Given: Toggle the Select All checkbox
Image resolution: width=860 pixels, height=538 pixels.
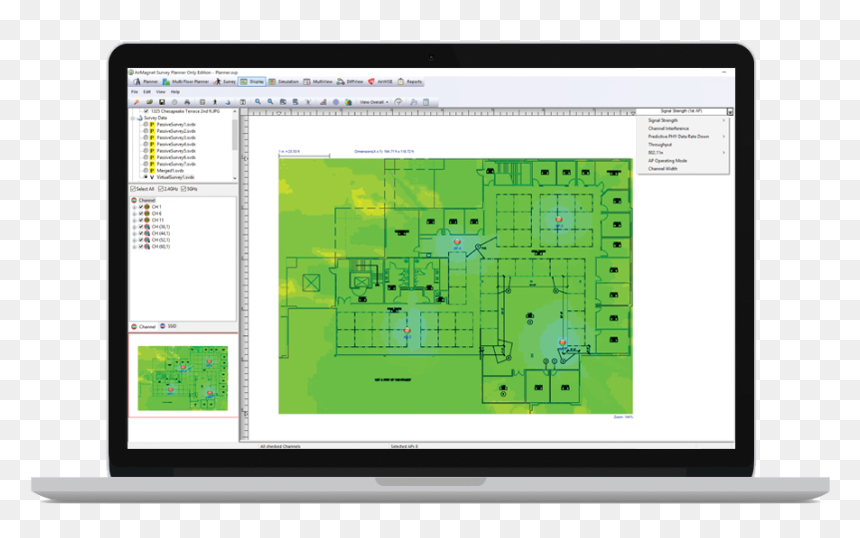Looking at the screenshot, I should pyautogui.click(x=133, y=189).
